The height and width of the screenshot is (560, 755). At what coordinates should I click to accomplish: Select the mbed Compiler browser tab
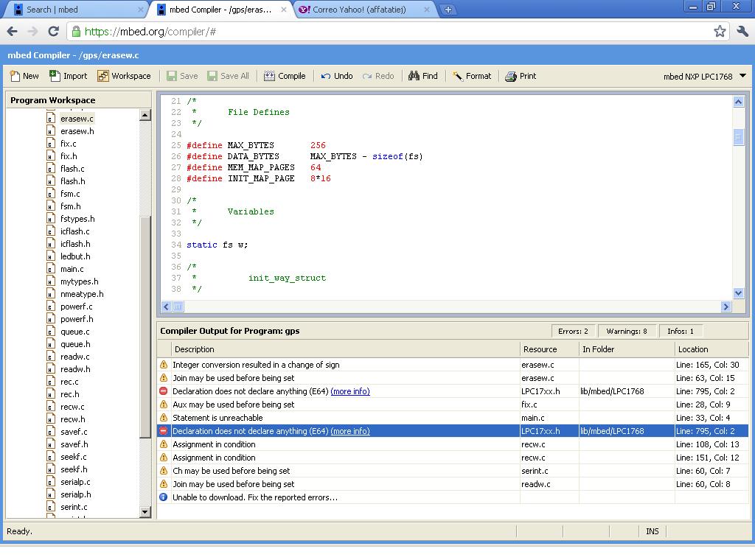pos(220,10)
